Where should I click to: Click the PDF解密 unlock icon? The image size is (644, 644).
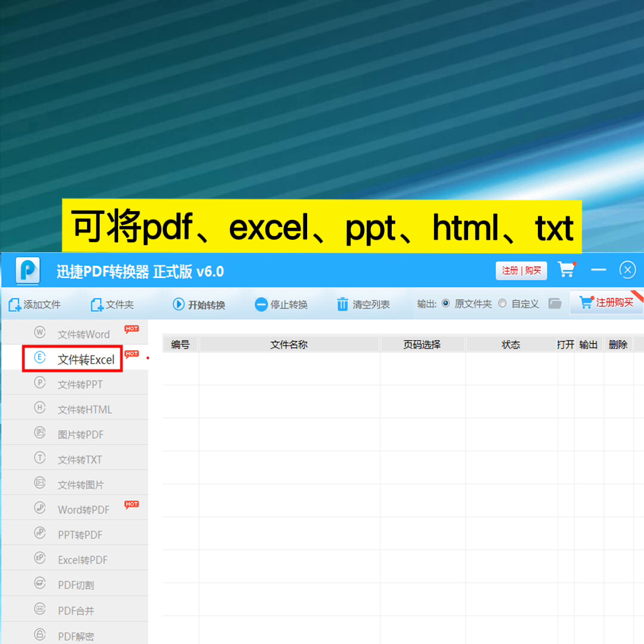tap(40, 634)
